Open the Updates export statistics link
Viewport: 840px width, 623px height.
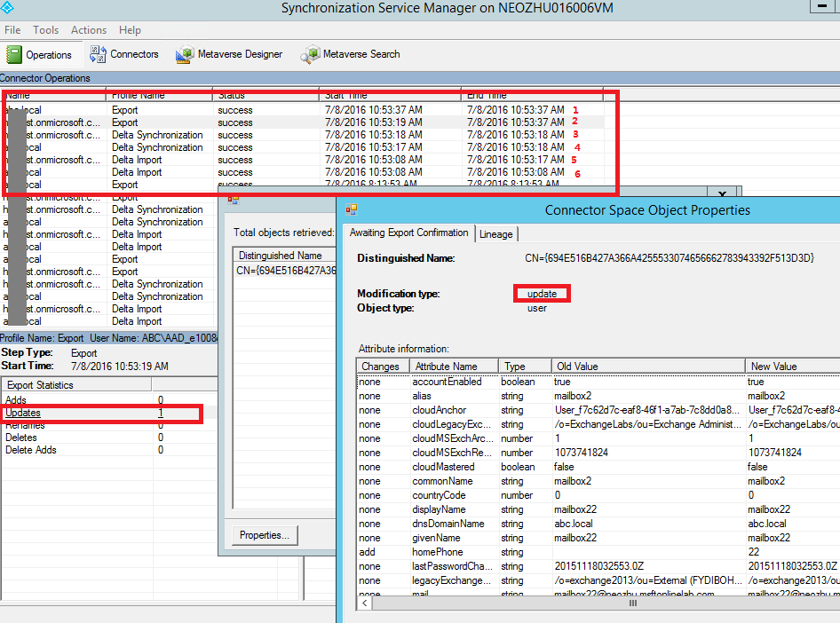click(23, 413)
